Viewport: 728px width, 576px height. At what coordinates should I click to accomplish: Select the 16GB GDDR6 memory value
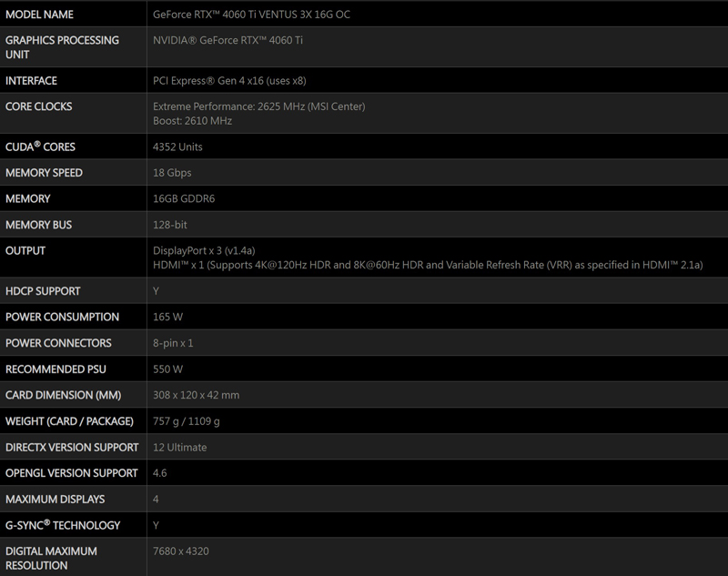click(184, 198)
